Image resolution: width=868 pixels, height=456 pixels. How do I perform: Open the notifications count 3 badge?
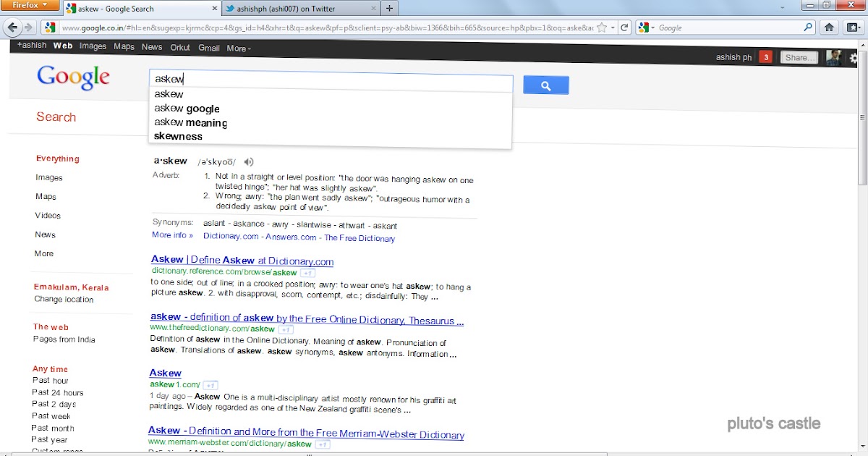pos(766,57)
